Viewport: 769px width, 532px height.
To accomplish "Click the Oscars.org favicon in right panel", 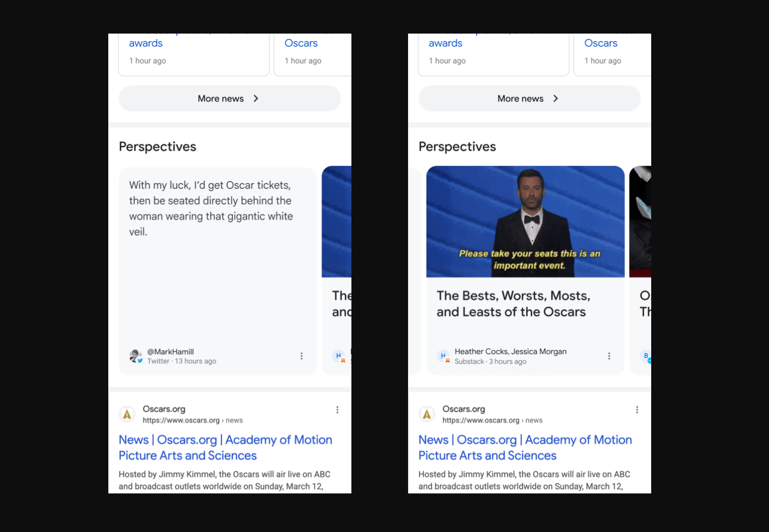I will (x=427, y=414).
